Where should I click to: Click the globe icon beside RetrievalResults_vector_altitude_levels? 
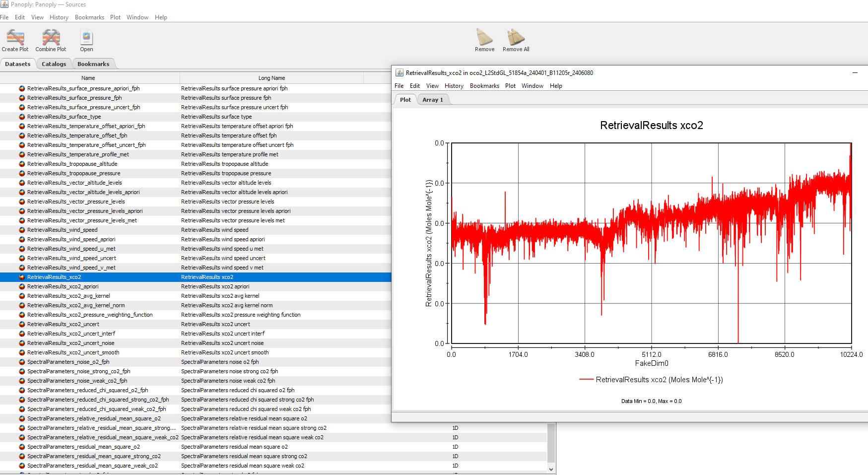pos(22,183)
